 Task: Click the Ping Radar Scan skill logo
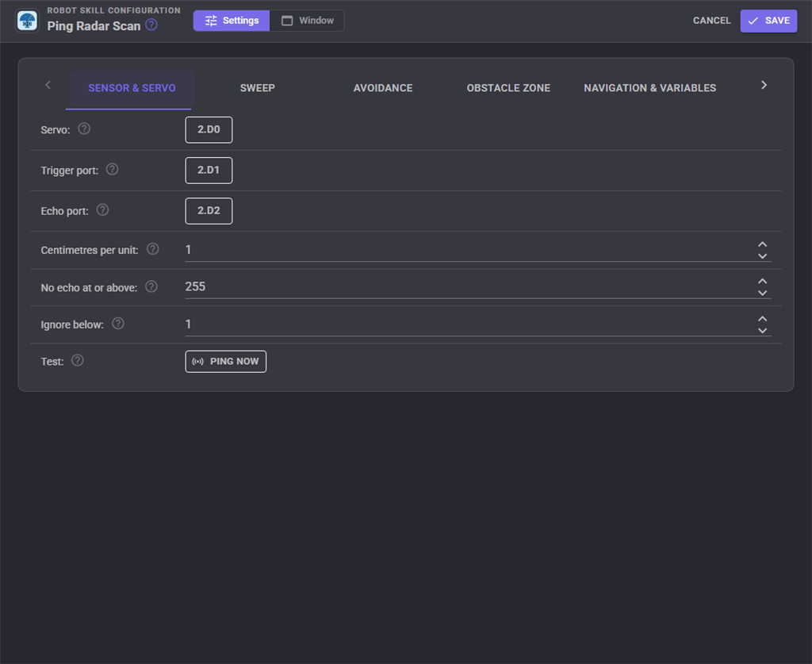coord(28,21)
